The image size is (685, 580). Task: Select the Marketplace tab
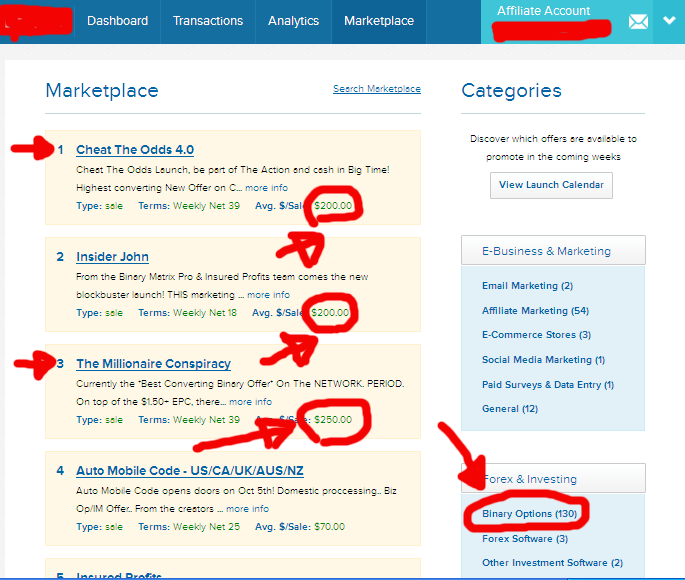click(x=379, y=21)
